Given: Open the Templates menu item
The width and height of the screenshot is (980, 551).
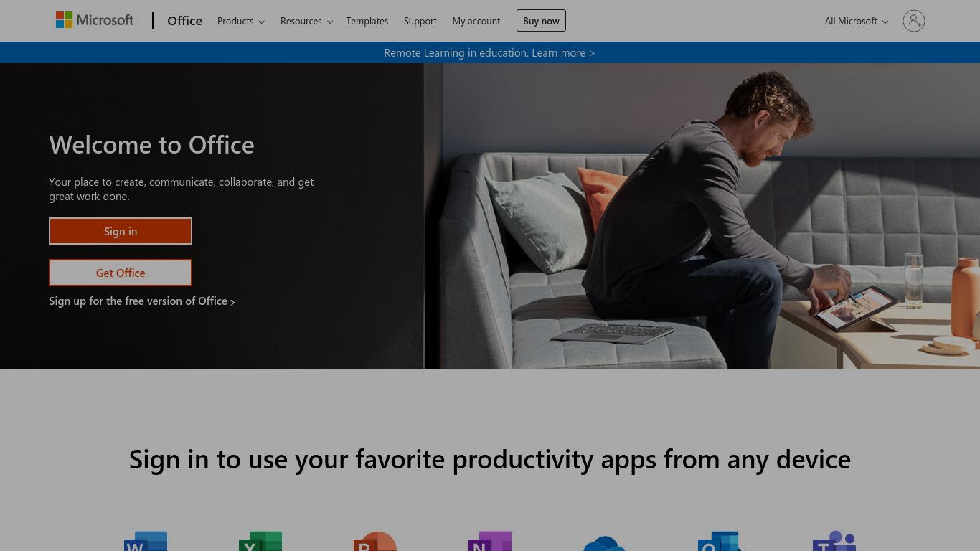Looking at the screenshot, I should point(367,21).
